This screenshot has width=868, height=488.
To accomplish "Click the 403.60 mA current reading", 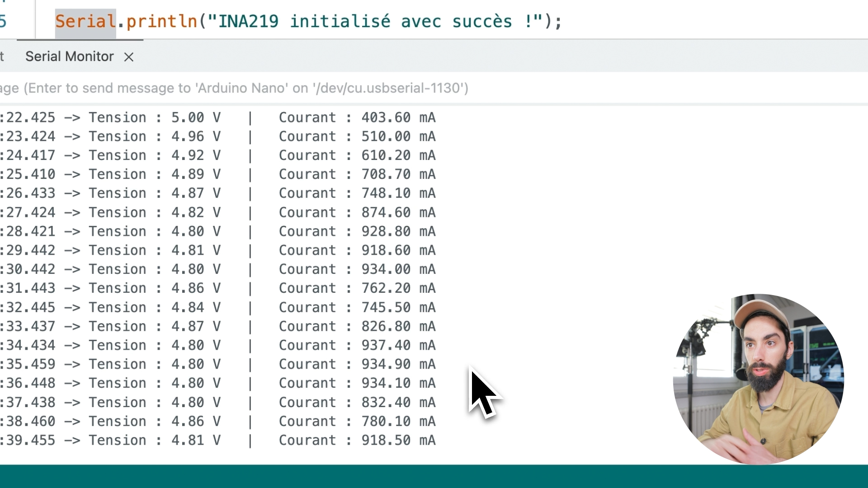I will point(398,117).
